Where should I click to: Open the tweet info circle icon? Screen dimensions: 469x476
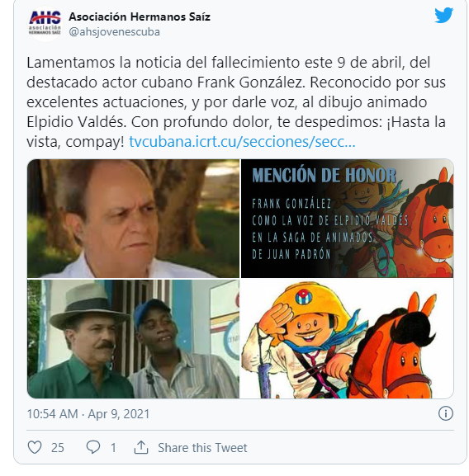pos(446,414)
